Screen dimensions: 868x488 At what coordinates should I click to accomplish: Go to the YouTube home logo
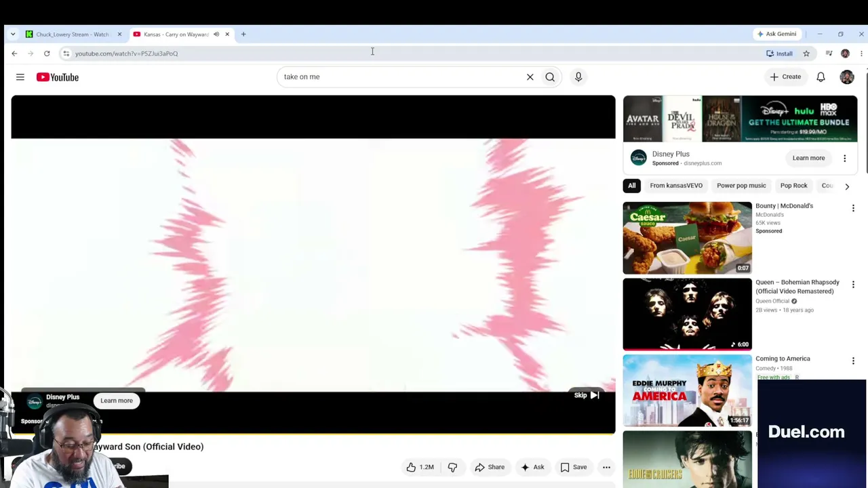click(58, 77)
